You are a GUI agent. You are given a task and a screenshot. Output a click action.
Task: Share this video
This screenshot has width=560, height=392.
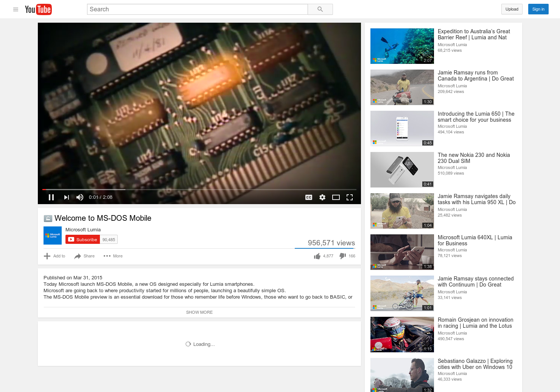pos(84,256)
